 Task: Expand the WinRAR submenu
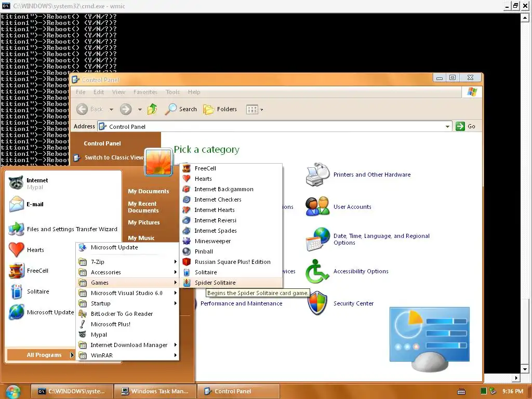pos(128,355)
